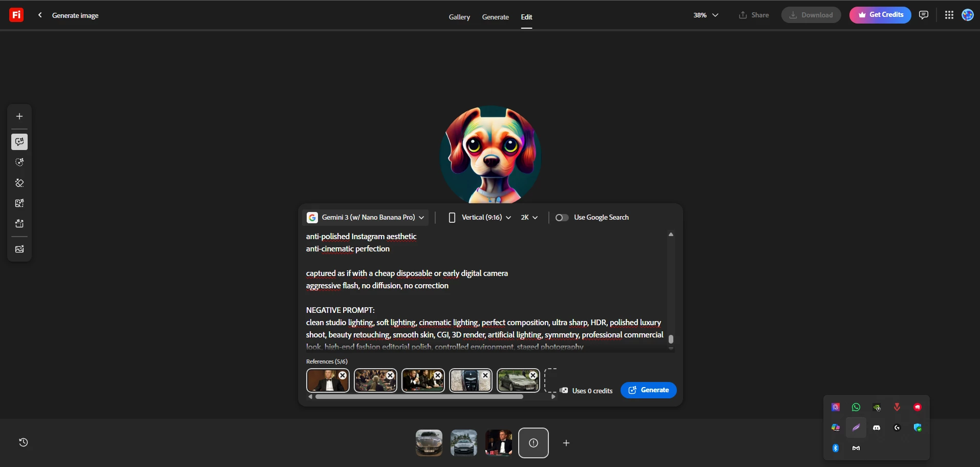
Task: Open the user profile avatar
Action: click(x=967, y=15)
